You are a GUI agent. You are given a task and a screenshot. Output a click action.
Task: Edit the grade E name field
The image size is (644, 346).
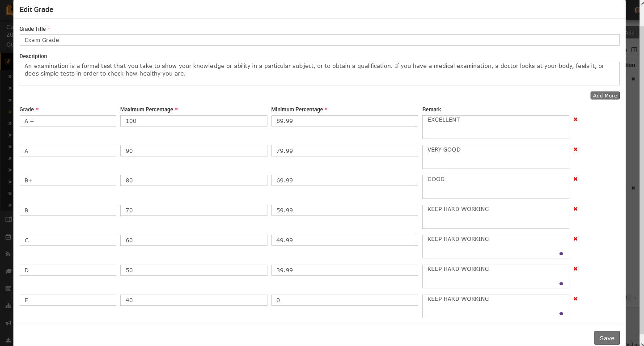pos(68,300)
